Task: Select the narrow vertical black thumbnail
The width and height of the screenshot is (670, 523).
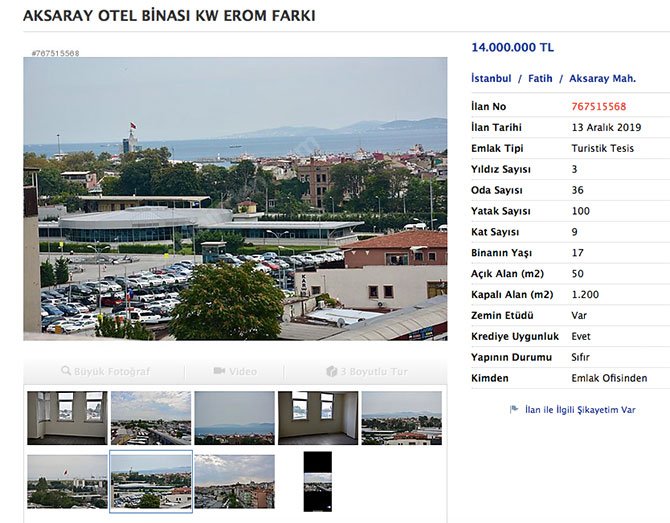Action: 317,481
